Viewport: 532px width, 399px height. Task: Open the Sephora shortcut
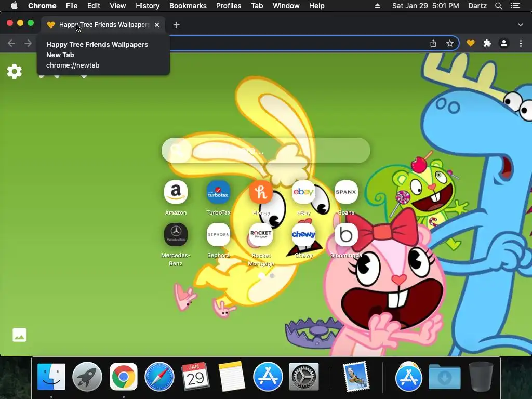click(218, 234)
